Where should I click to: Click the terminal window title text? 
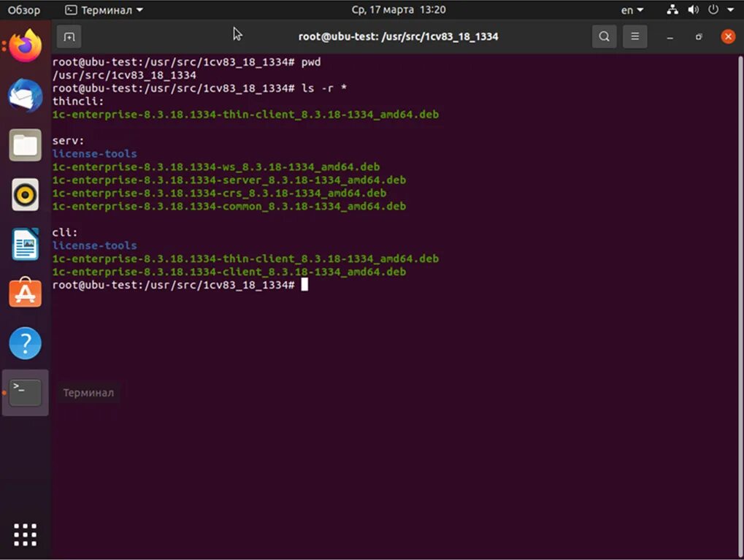(398, 37)
